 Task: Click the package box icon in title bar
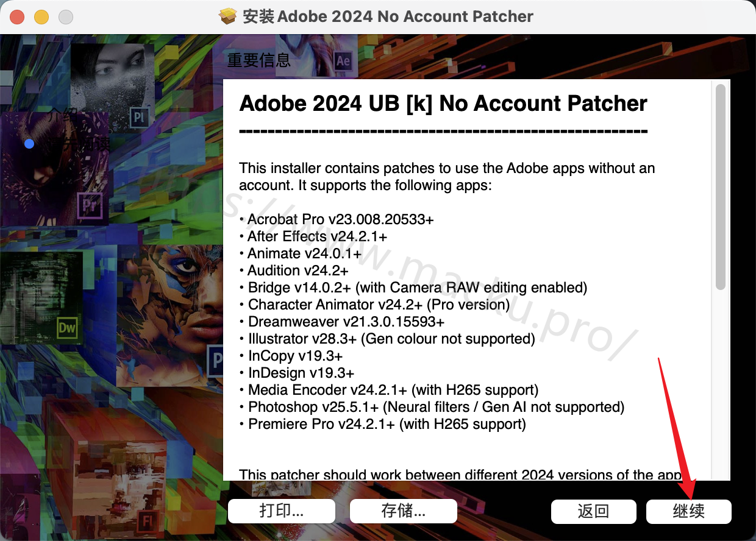[227, 16]
